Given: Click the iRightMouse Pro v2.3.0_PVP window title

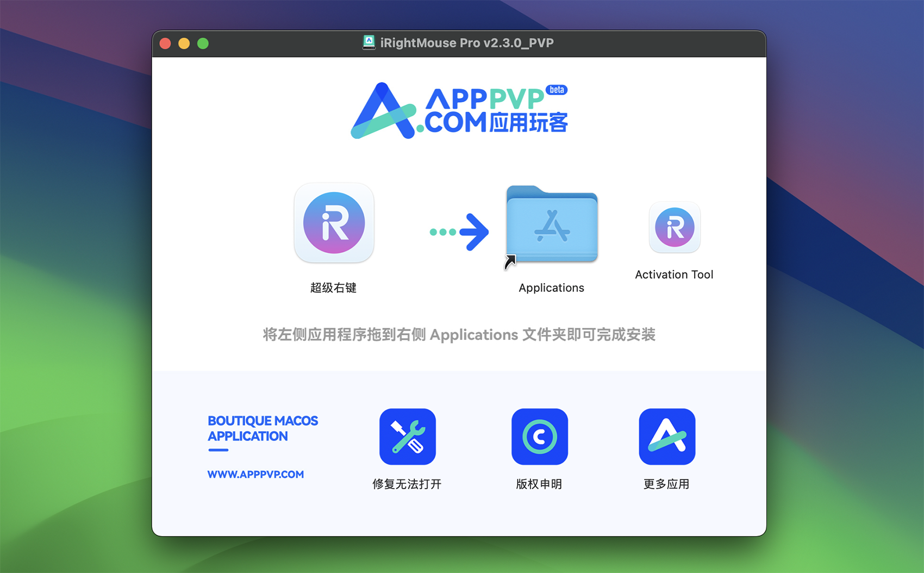Looking at the screenshot, I should 467,43.
